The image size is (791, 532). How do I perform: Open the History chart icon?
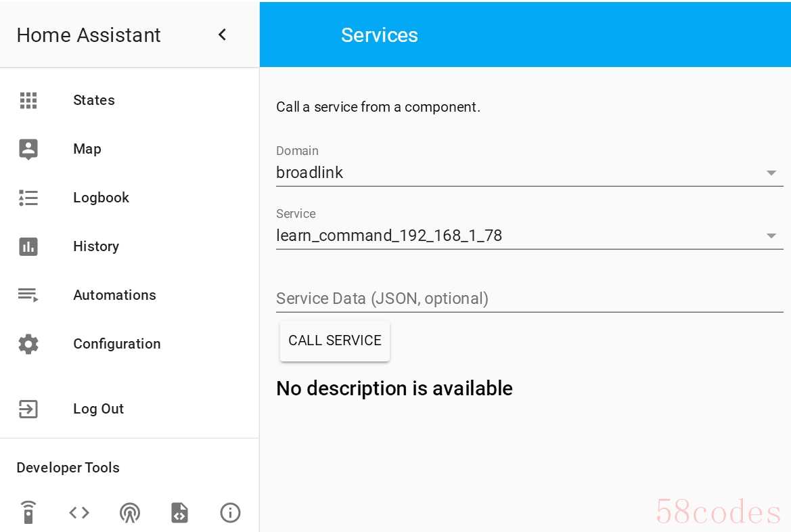(28, 246)
